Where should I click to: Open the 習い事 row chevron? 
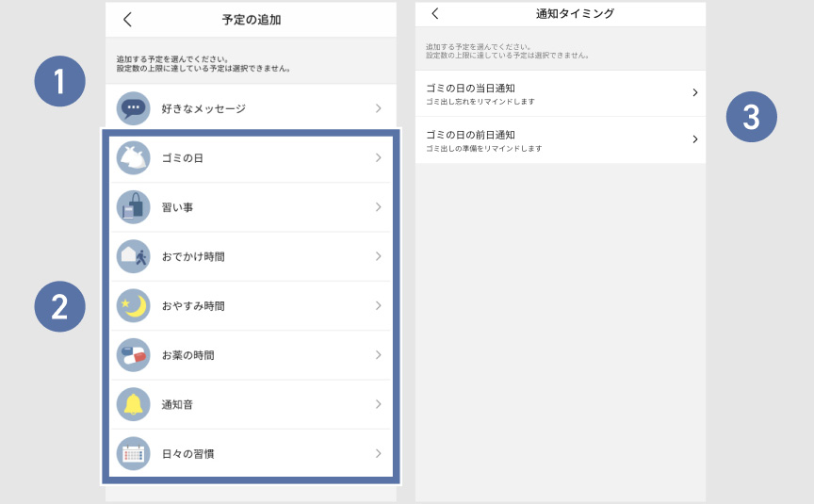379,207
